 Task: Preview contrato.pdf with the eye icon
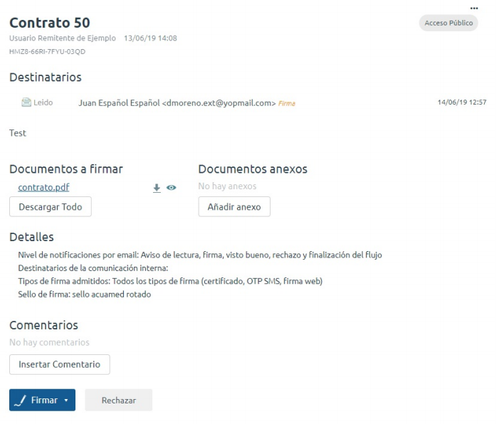[172, 188]
